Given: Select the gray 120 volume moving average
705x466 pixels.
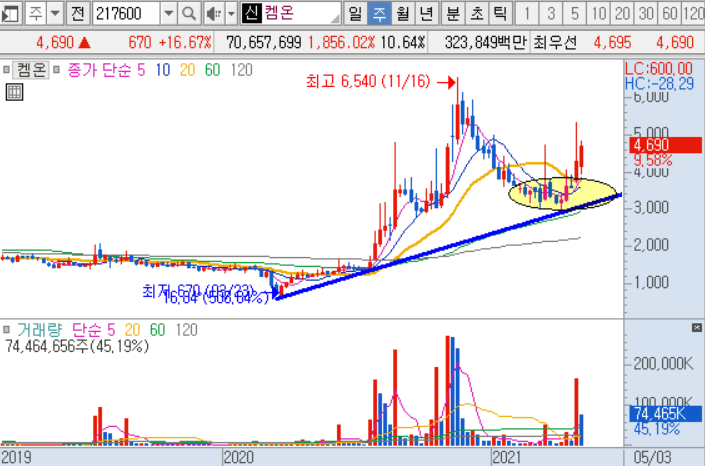Looking at the screenshot, I should [x=187, y=330].
